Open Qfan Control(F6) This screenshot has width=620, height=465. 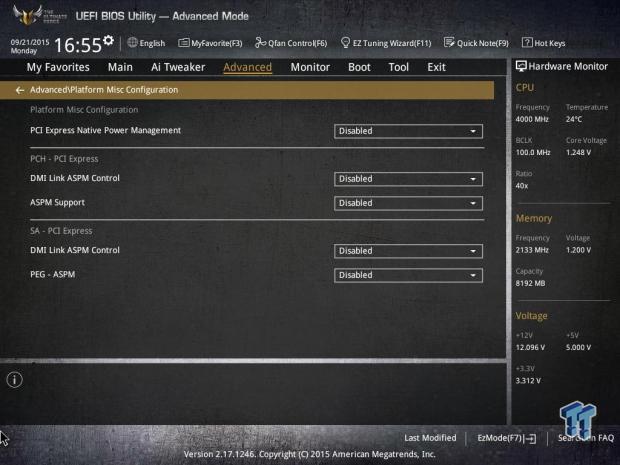click(x=291, y=43)
